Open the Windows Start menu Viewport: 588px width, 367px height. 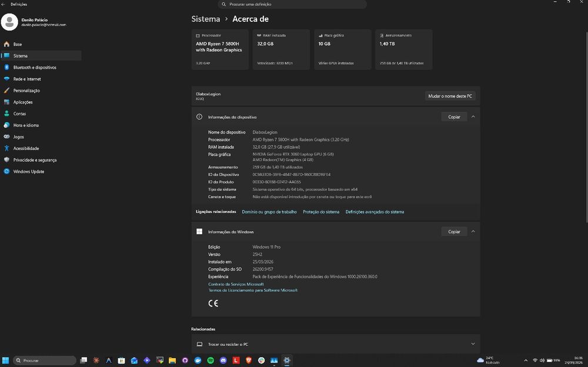click(6, 361)
